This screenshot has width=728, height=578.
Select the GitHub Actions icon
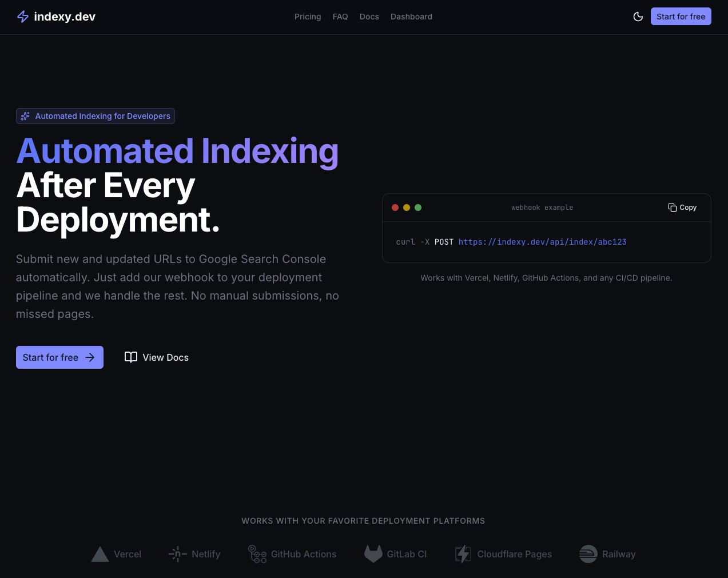[x=257, y=554]
